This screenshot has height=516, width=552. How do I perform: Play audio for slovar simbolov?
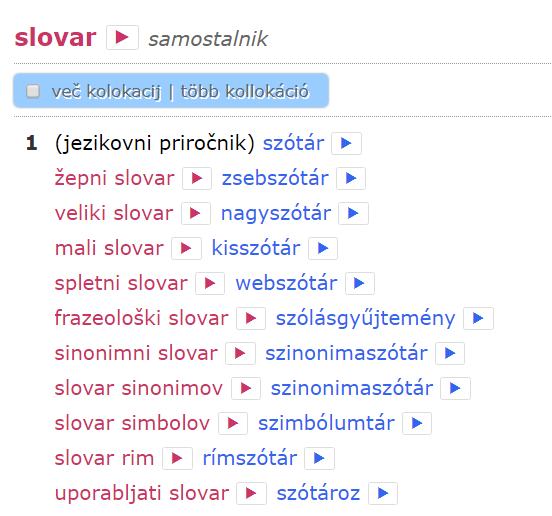point(233,423)
